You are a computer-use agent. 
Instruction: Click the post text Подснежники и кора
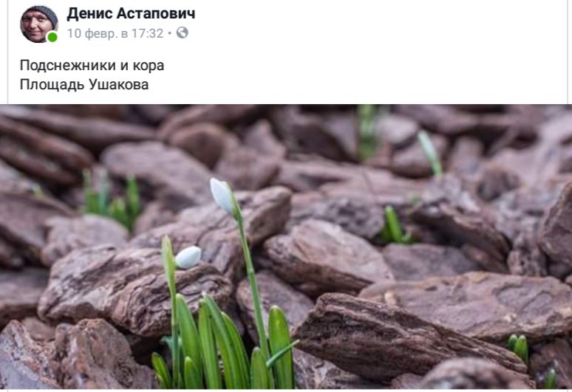point(92,66)
